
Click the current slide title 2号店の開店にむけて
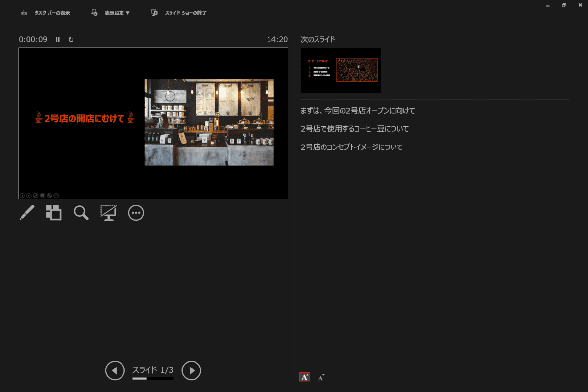tap(84, 118)
